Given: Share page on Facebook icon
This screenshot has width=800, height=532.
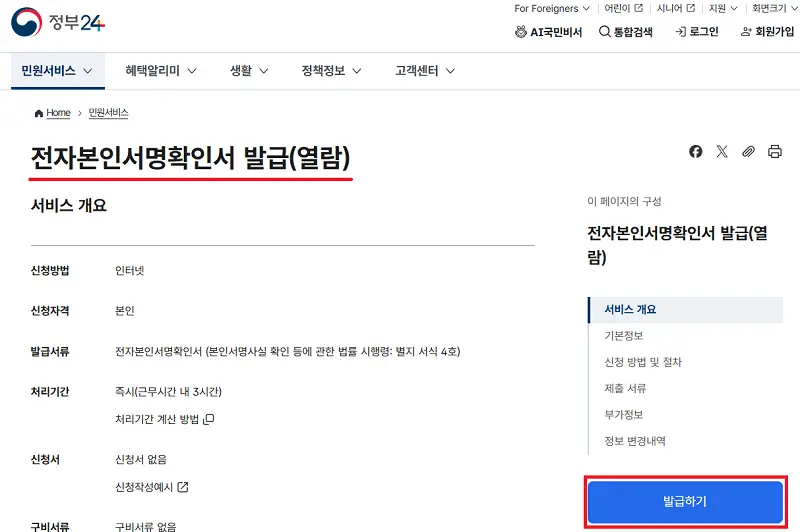Looking at the screenshot, I should (x=695, y=151).
